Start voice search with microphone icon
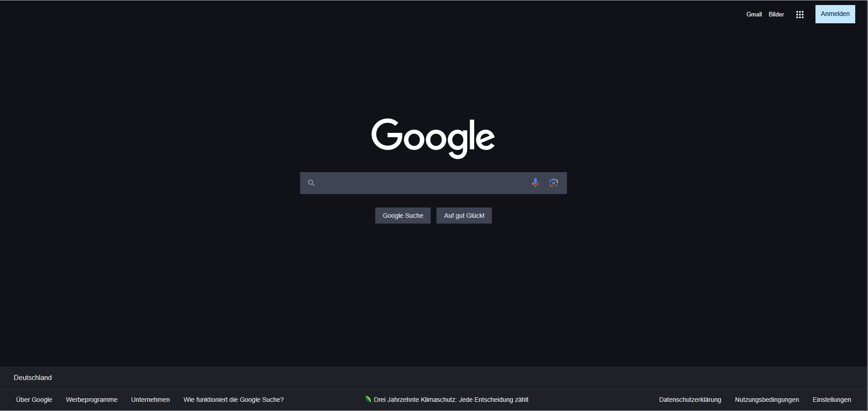868x411 pixels. point(535,183)
